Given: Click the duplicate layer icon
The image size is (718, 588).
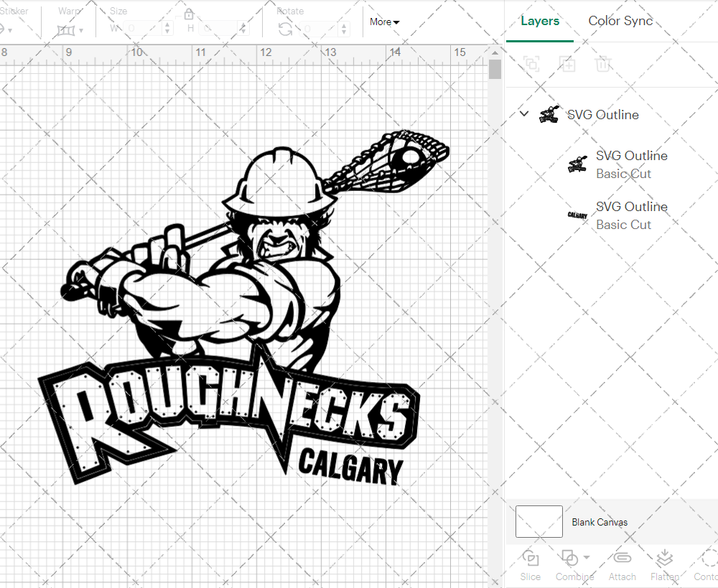Looking at the screenshot, I should (x=567, y=64).
